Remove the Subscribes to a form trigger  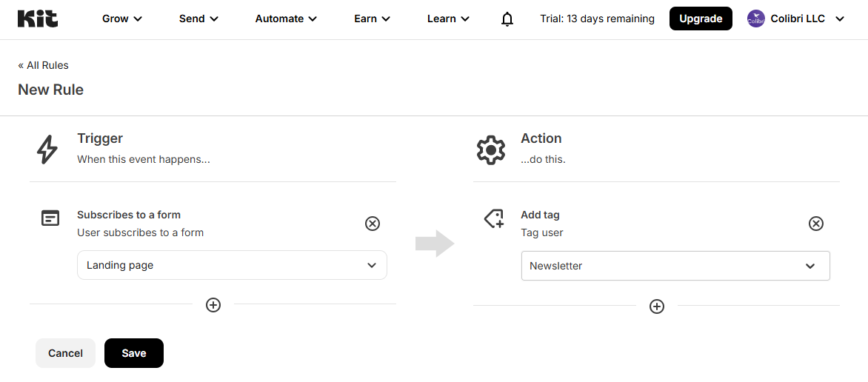373,224
